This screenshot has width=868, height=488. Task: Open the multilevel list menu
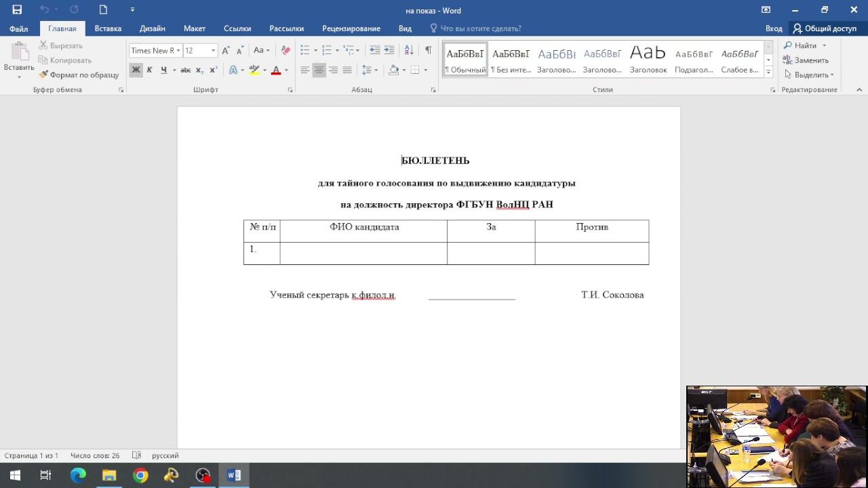point(351,50)
